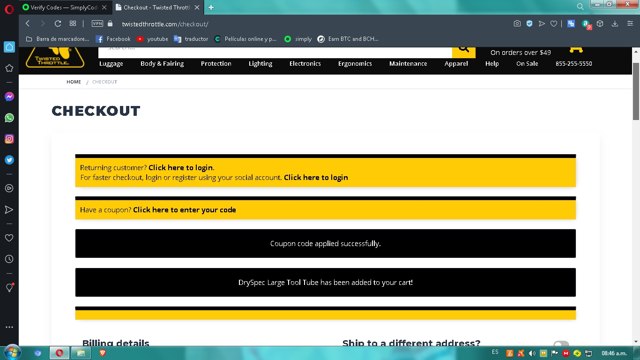The width and height of the screenshot is (640, 360).
Task: Open sidebar history clock icon
Action: point(9,259)
